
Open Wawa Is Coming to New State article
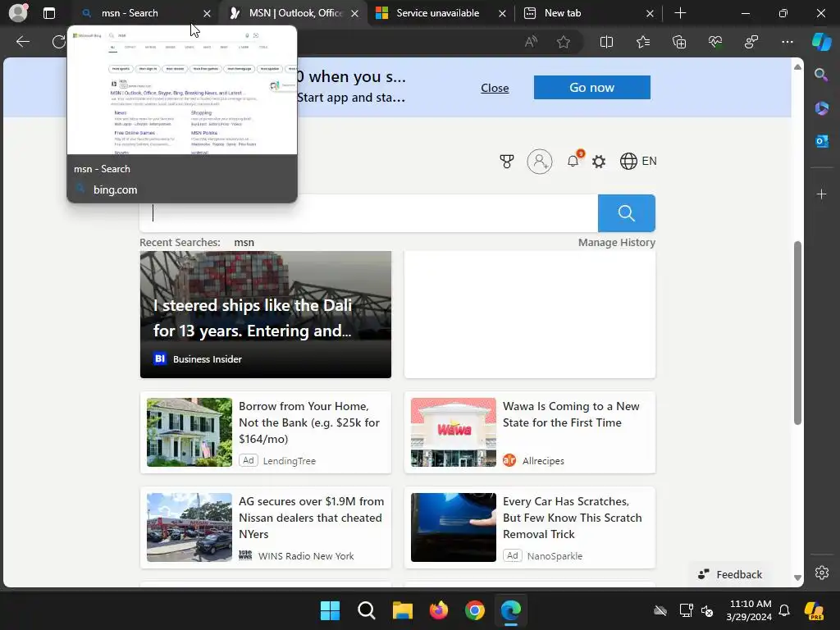[x=530, y=432]
